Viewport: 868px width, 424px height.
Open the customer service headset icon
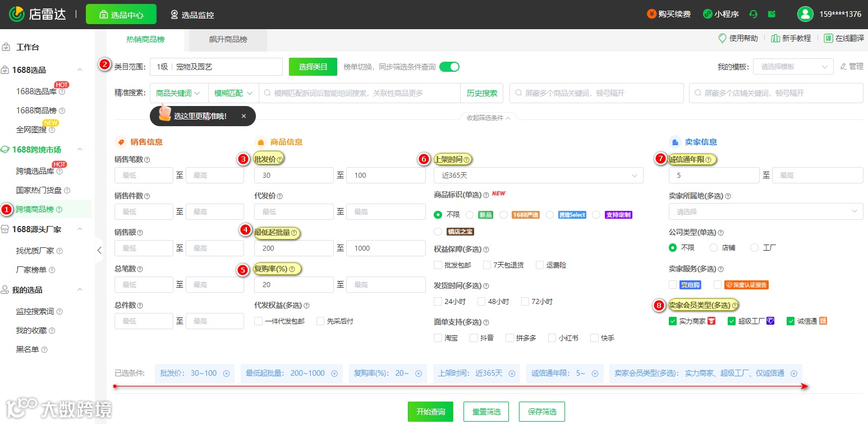click(x=753, y=14)
